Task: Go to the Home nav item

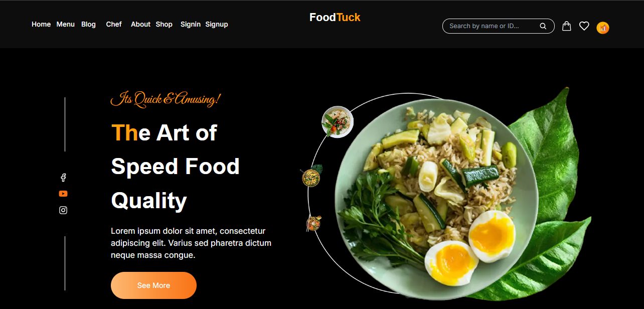Action: (41, 24)
